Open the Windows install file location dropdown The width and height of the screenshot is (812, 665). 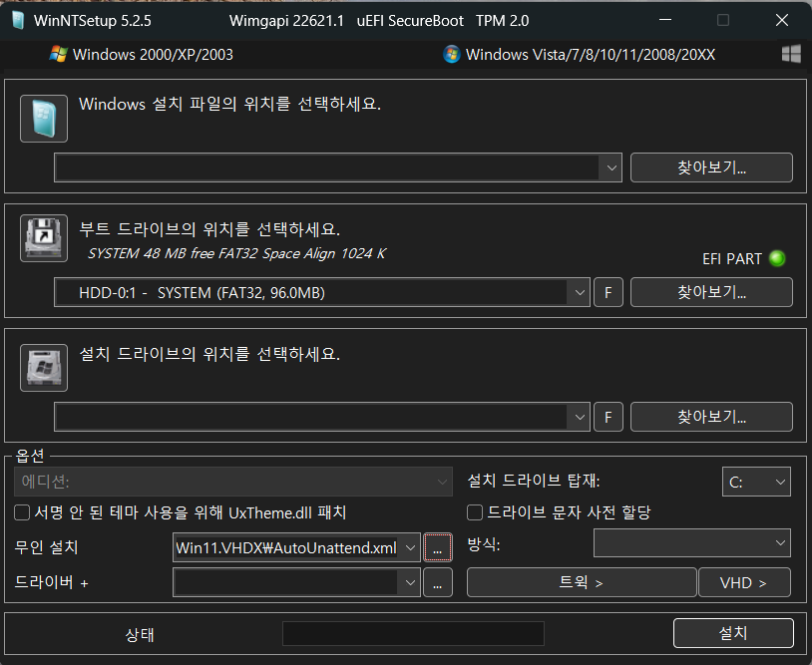click(611, 167)
